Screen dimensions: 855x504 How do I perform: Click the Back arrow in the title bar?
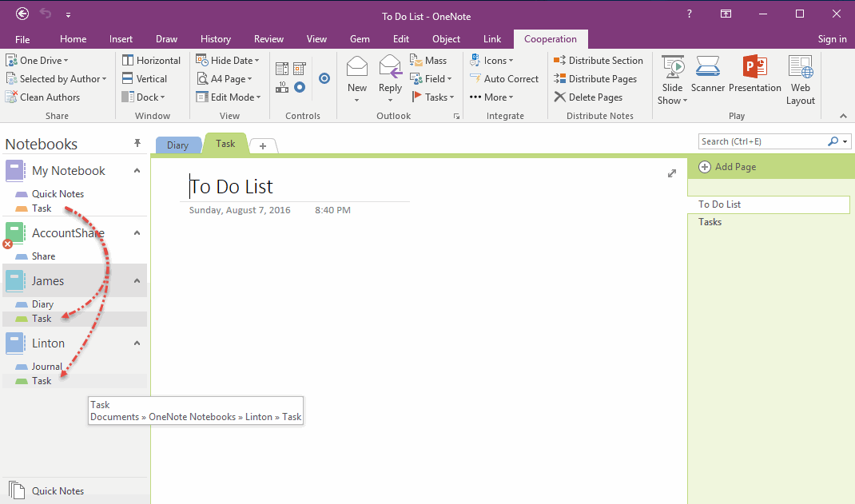[x=22, y=14]
